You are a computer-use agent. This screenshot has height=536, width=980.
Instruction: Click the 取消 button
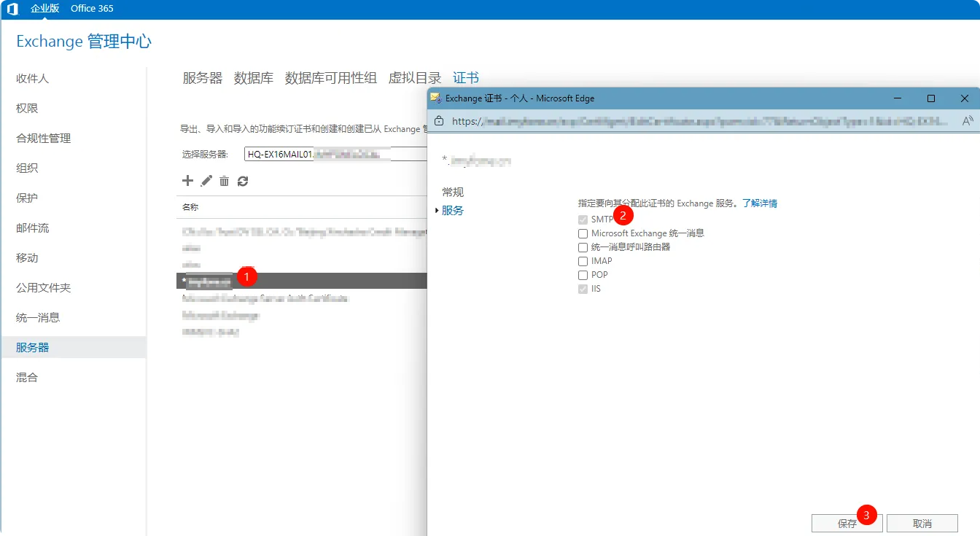point(922,524)
